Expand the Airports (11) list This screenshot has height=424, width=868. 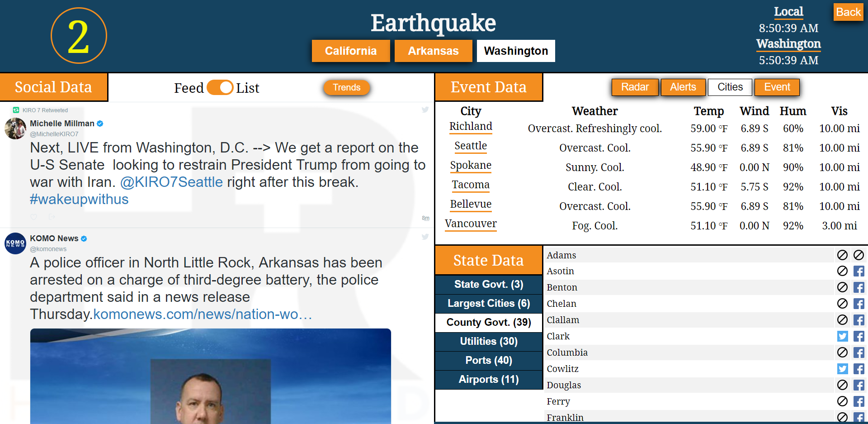pos(488,379)
